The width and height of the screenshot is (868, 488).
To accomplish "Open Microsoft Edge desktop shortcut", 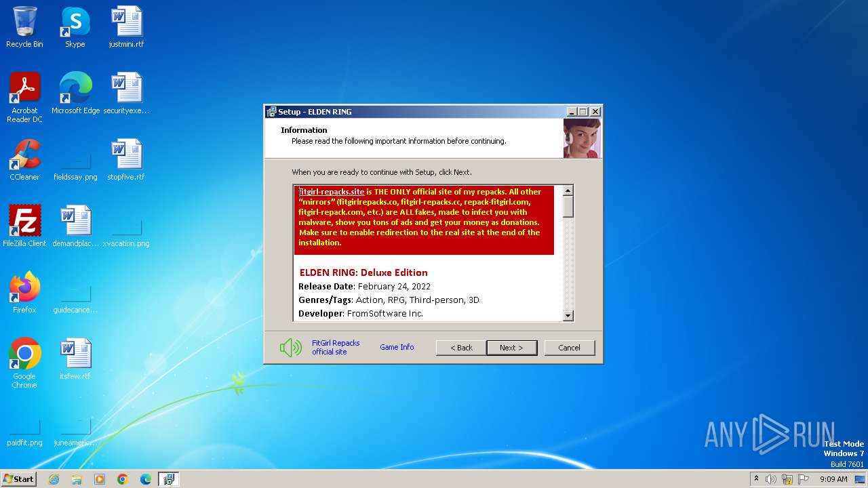I will coord(75,94).
